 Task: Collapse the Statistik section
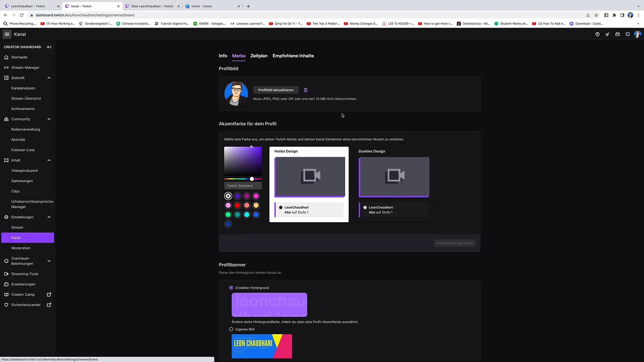(x=49, y=78)
